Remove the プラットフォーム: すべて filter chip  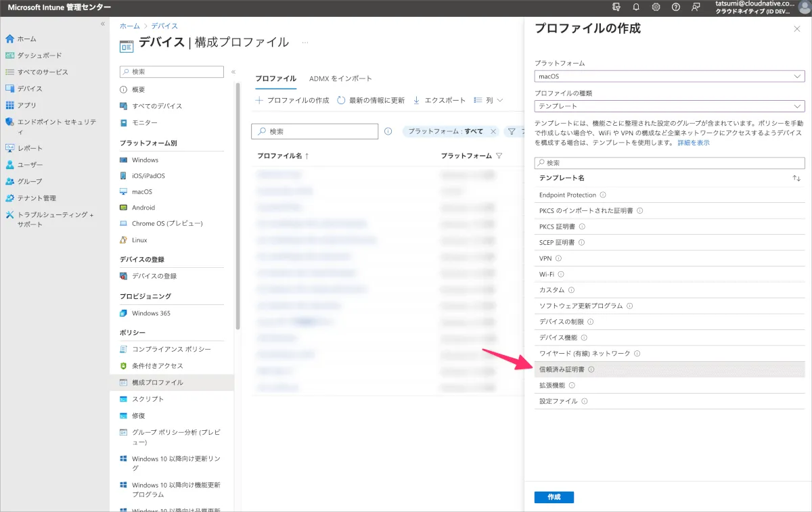[493, 131]
